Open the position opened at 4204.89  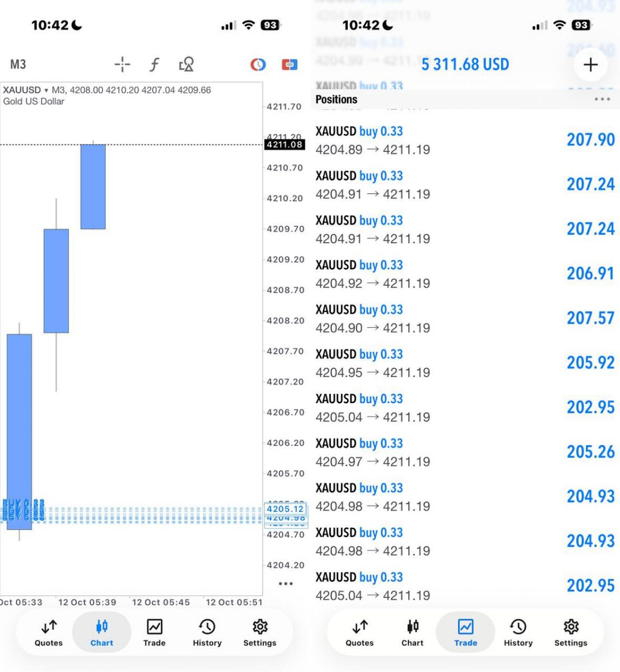tap(465, 140)
